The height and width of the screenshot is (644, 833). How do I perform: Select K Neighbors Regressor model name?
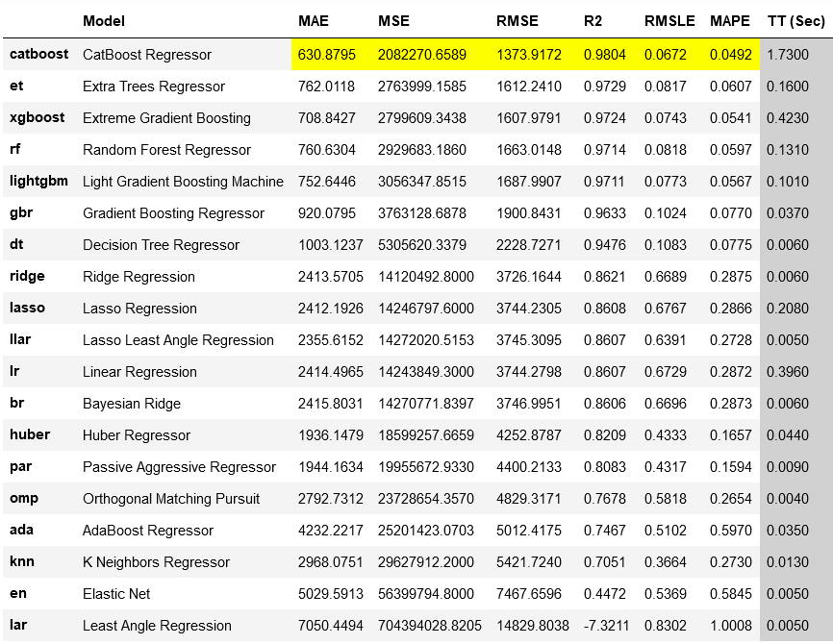pyautogui.click(x=156, y=562)
